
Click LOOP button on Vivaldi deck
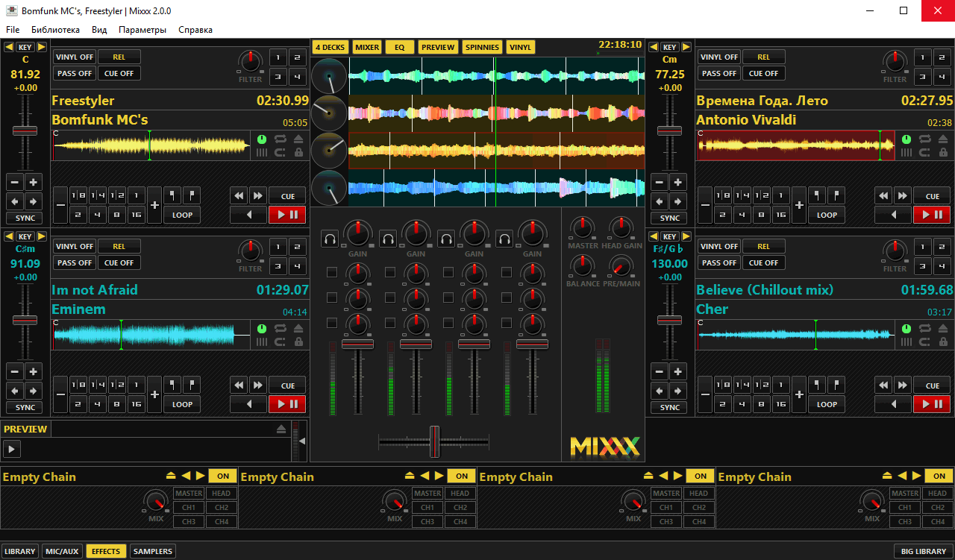coord(827,215)
